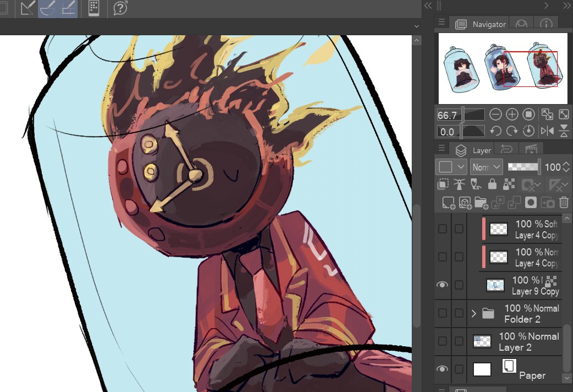Switch to Sub View tab

(x=521, y=24)
